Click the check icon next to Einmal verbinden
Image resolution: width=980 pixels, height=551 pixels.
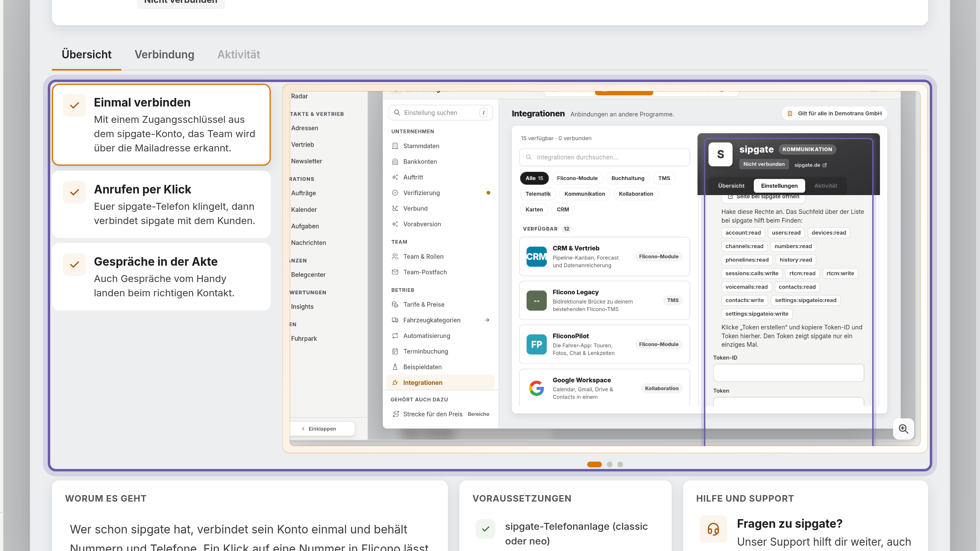[x=74, y=105]
